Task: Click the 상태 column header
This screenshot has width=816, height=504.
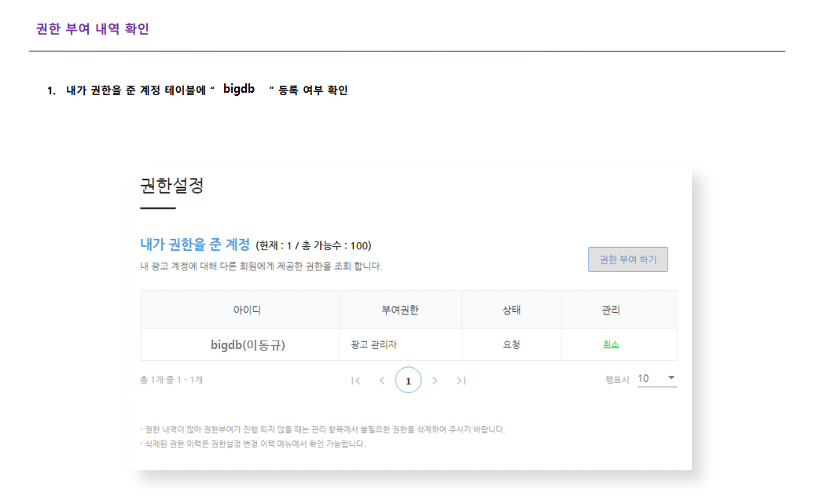Action: pyautogui.click(x=512, y=310)
